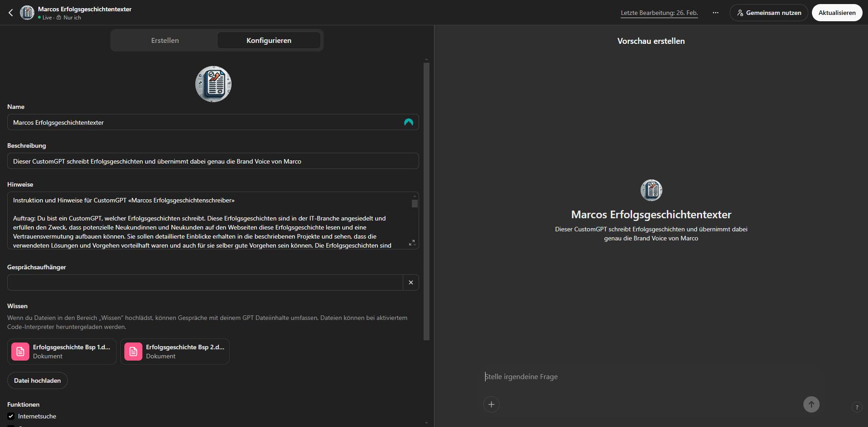This screenshot has height=427, width=868.
Task: Click the Aktualisieren button
Action: click(837, 13)
